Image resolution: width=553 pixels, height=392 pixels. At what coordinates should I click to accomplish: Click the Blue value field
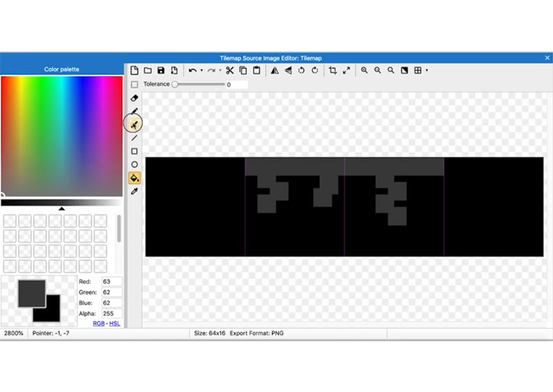coord(112,303)
